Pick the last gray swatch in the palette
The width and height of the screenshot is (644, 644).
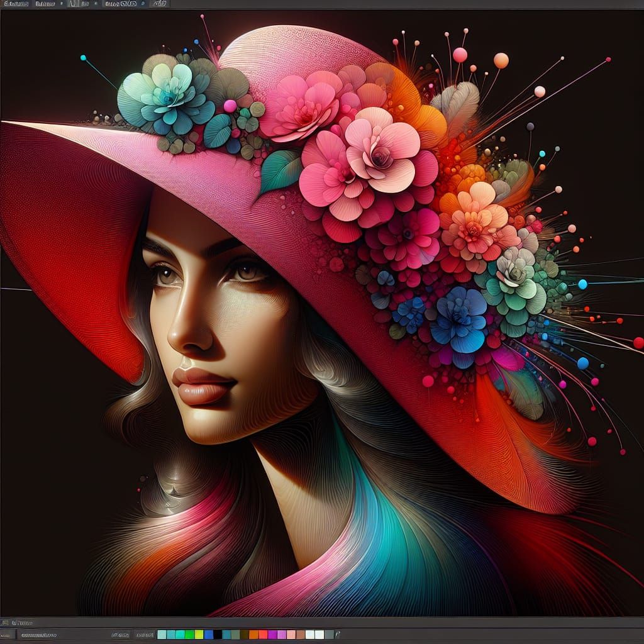coord(328,635)
